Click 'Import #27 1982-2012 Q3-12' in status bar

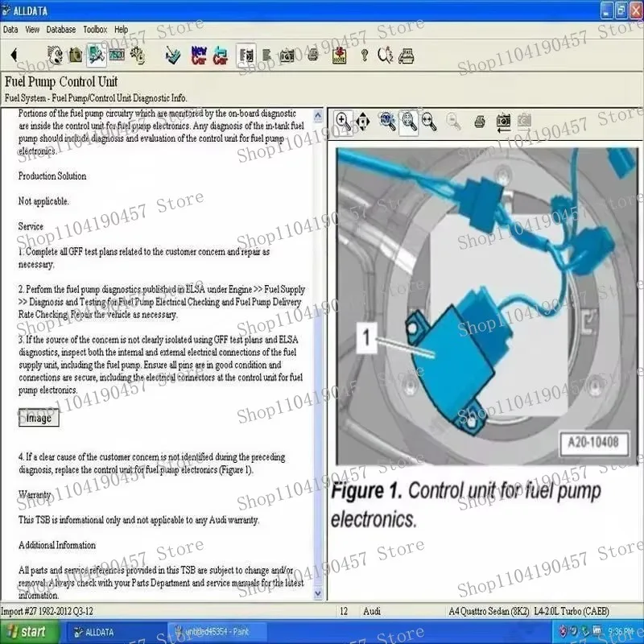pos(47,611)
